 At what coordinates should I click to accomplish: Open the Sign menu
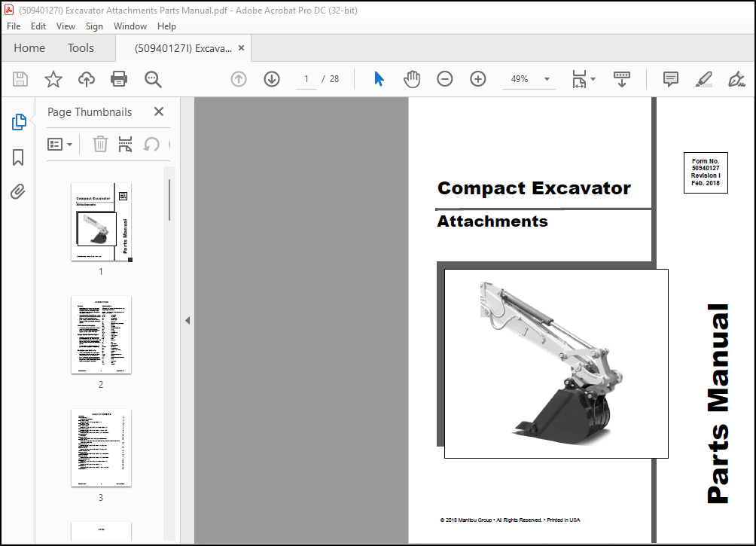coord(94,26)
